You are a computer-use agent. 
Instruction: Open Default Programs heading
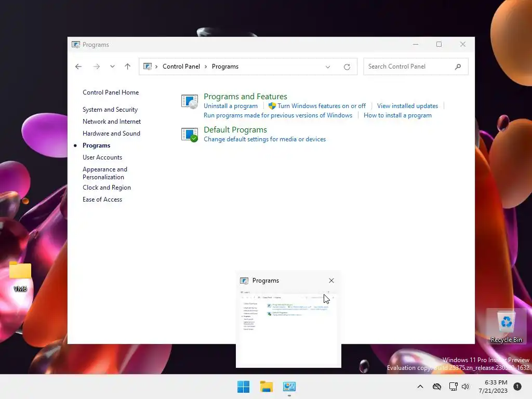coord(235,129)
